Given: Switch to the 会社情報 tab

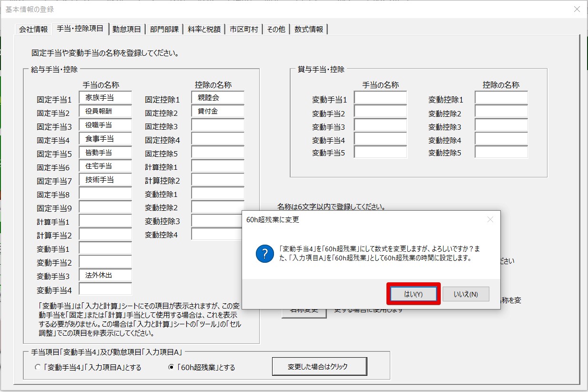Looking at the screenshot, I should click(33, 29).
